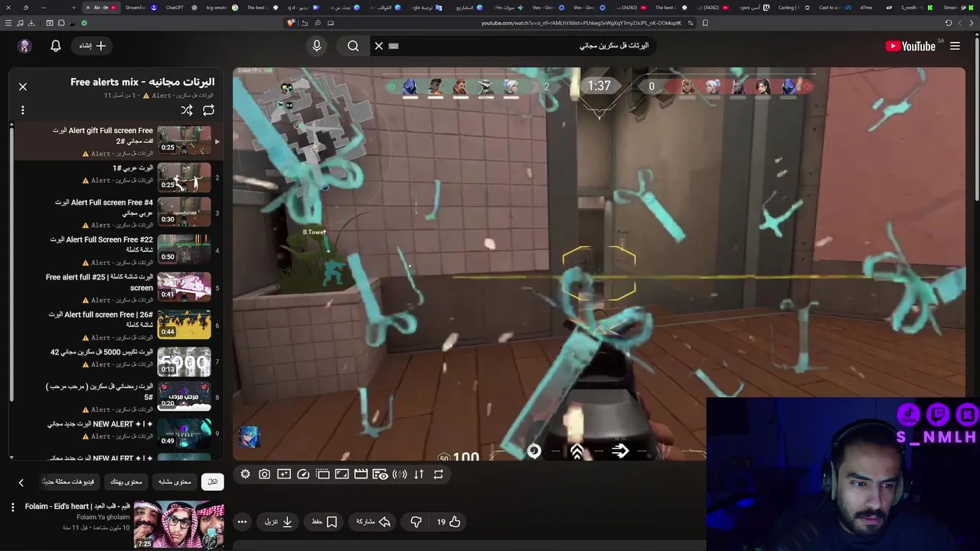The height and width of the screenshot is (551, 980).
Task: Open the TikTok icon in the webcam overlay
Action: point(909,414)
